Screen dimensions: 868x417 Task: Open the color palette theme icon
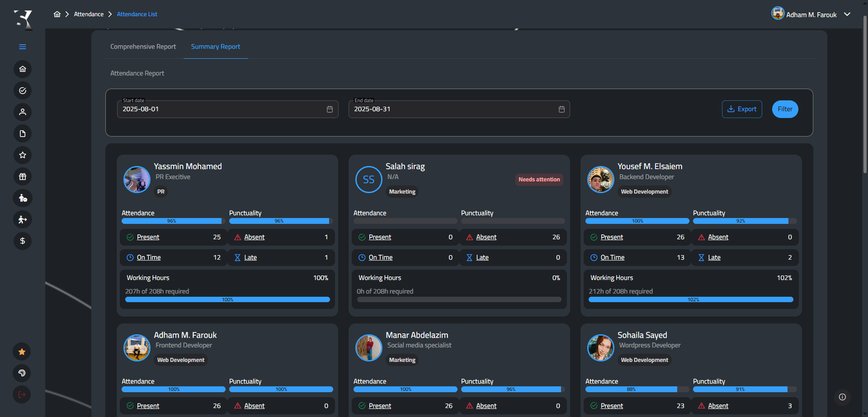click(22, 373)
